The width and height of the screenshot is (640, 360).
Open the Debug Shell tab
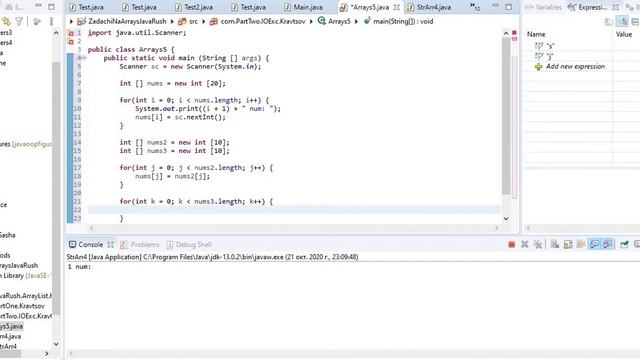pos(189,244)
